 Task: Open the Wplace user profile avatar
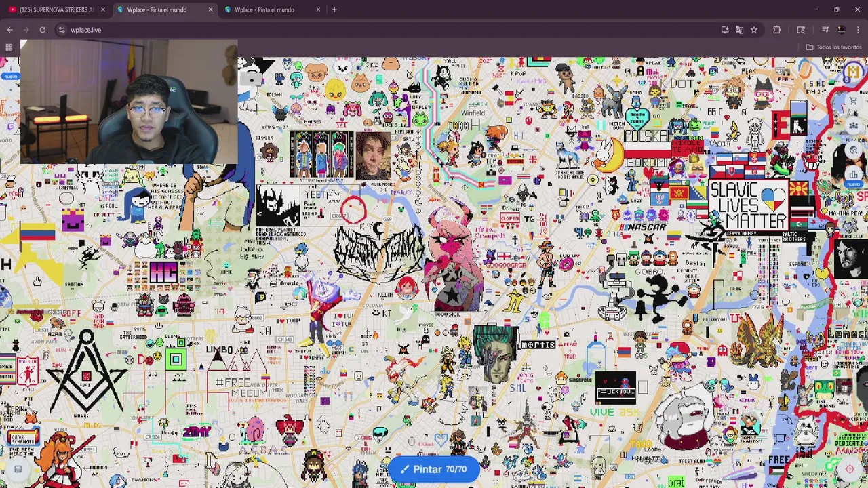point(852,72)
